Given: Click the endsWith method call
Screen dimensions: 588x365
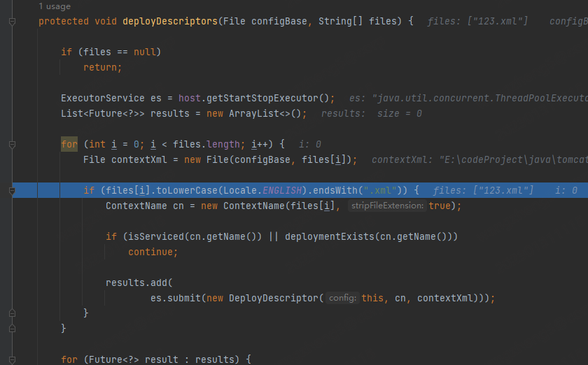Looking at the screenshot, I should tap(335, 190).
